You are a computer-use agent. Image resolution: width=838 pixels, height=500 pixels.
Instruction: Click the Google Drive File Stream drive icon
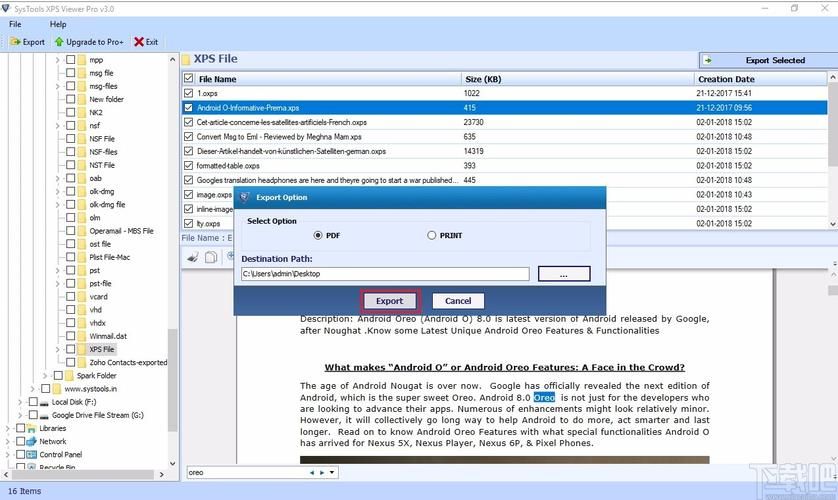44,415
